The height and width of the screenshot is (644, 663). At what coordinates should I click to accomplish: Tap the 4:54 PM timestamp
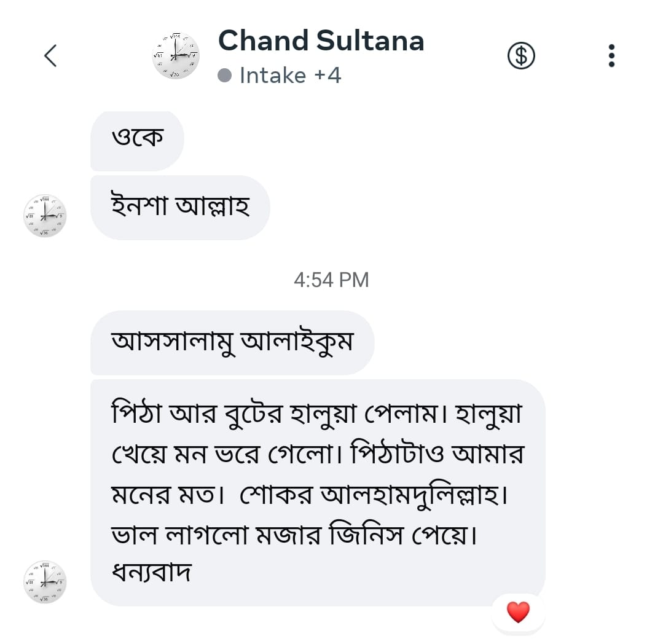coord(331,280)
